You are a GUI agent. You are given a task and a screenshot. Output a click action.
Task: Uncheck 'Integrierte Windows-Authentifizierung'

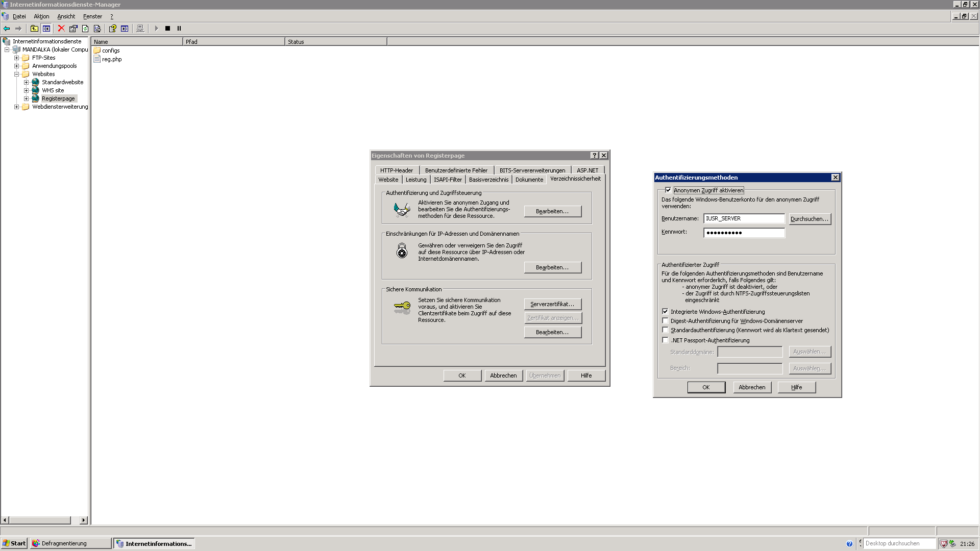pyautogui.click(x=665, y=312)
